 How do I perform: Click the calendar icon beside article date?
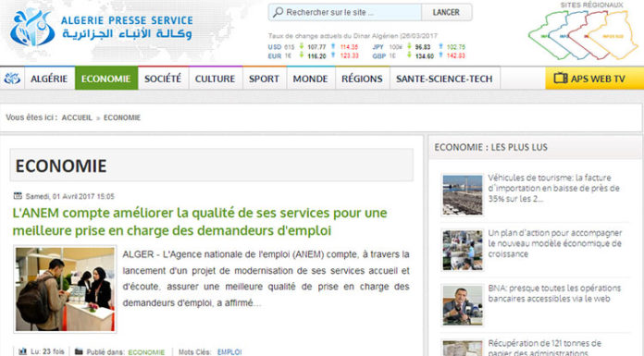click(18, 196)
